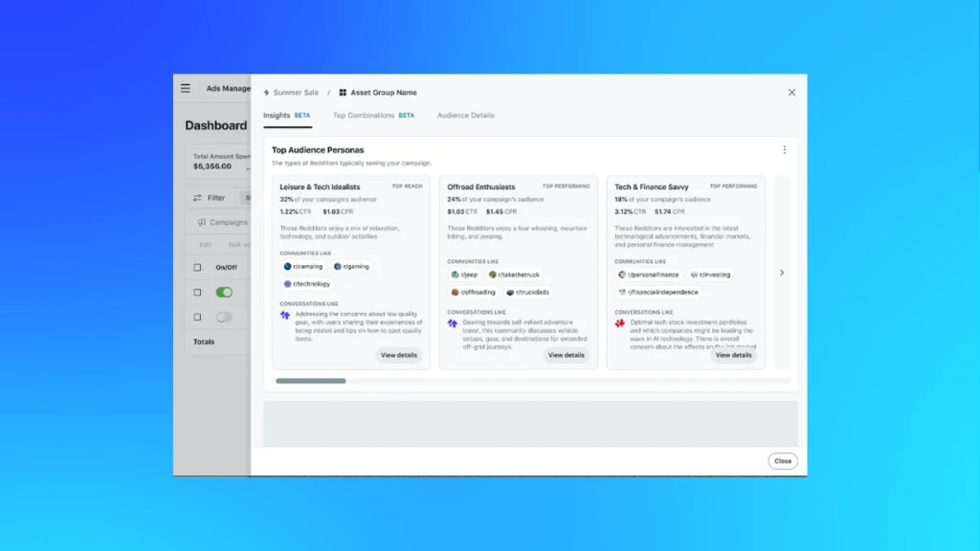Click the Filter button in the dashboard
The width and height of the screenshot is (980, 551).
click(x=210, y=197)
